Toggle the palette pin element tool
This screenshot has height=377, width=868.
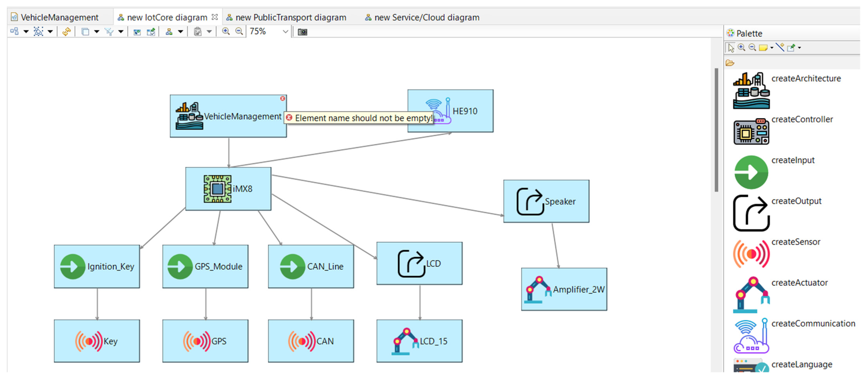tap(791, 48)
